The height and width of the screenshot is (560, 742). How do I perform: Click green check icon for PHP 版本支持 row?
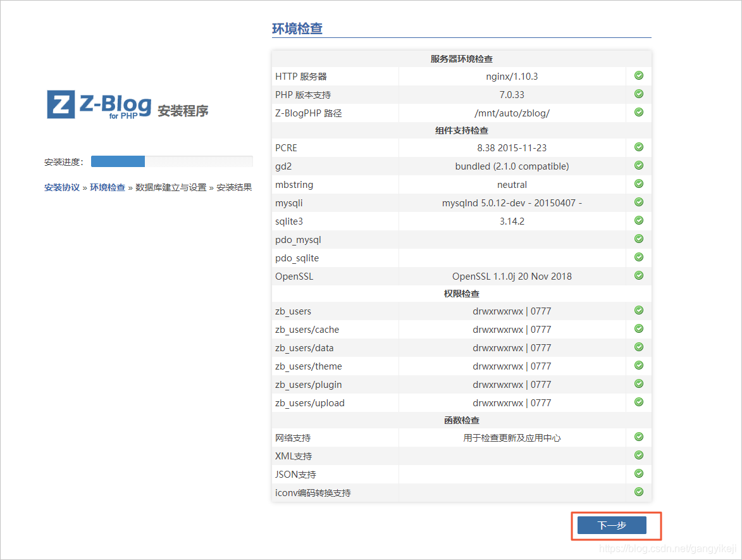(x=639, y=94)
